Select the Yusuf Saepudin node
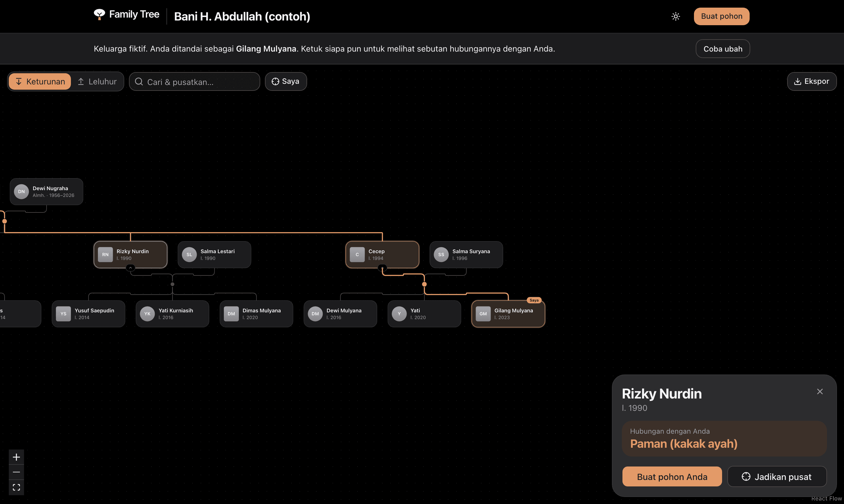This screenshot has width=844, height=504. point(88,314)
